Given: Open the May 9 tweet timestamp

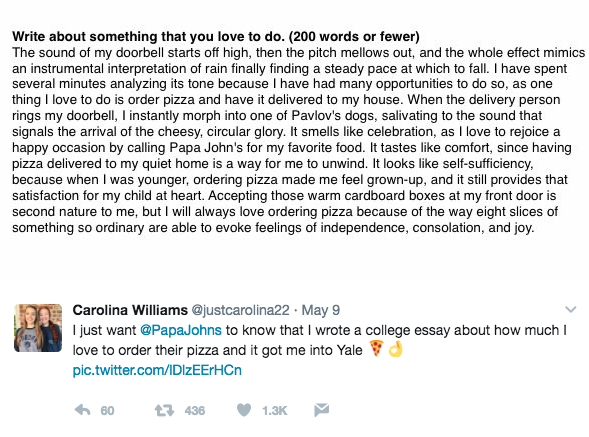Looking at the screenshot, I should pyautogui.click(x=320, y=310).
